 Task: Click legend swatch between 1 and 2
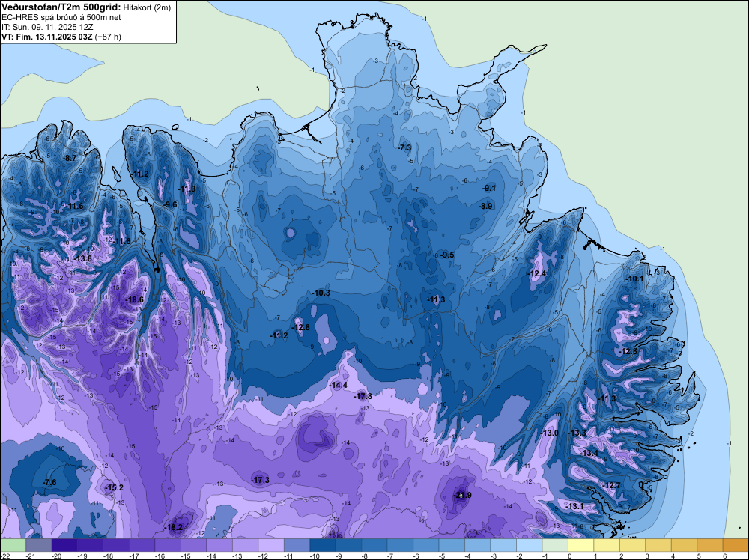pyautogui.click(x=606, y=545)
